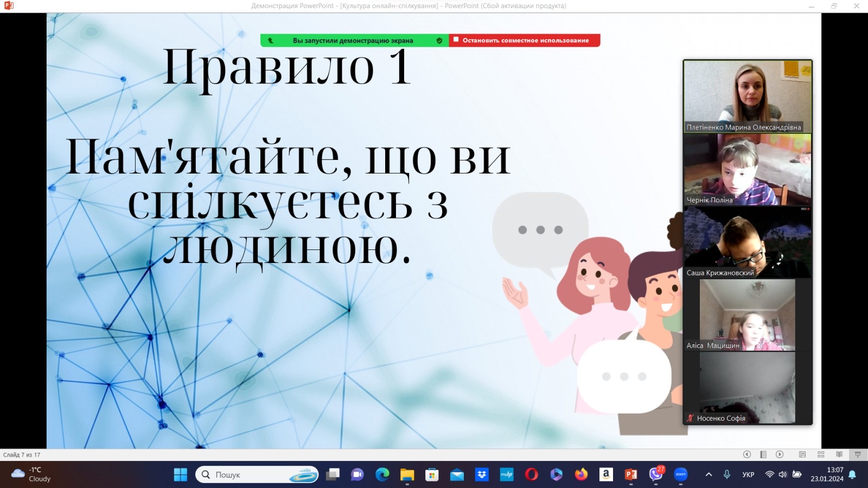Close the PowerPoint slideshow window

(857, 6)
